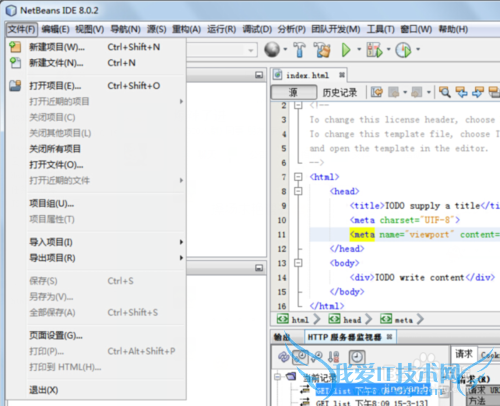
Task: Collapse the 当前记录 tree node
Action: (x=277, y=377)
